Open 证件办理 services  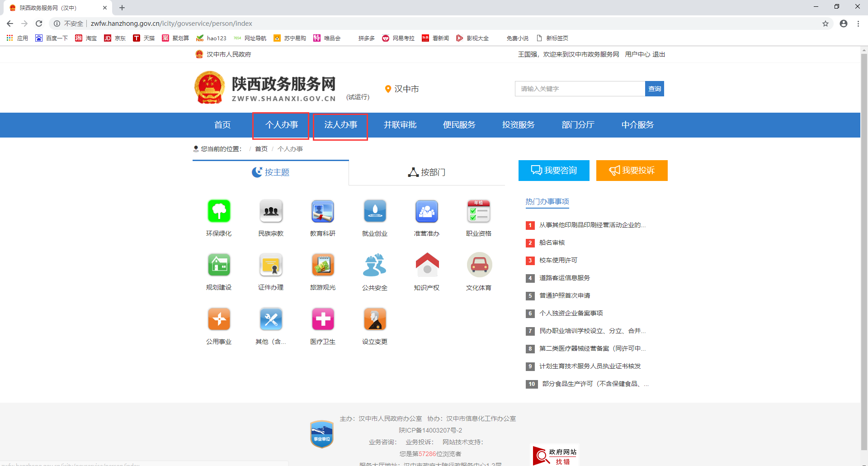pyautogui.click(x=271, y=265)
